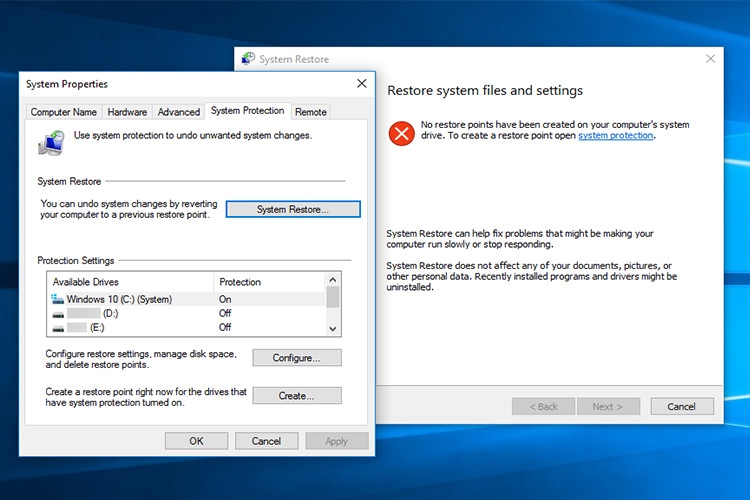Click the < Back button in System Restore
The image size is (750, 500).
click(543, 406)
